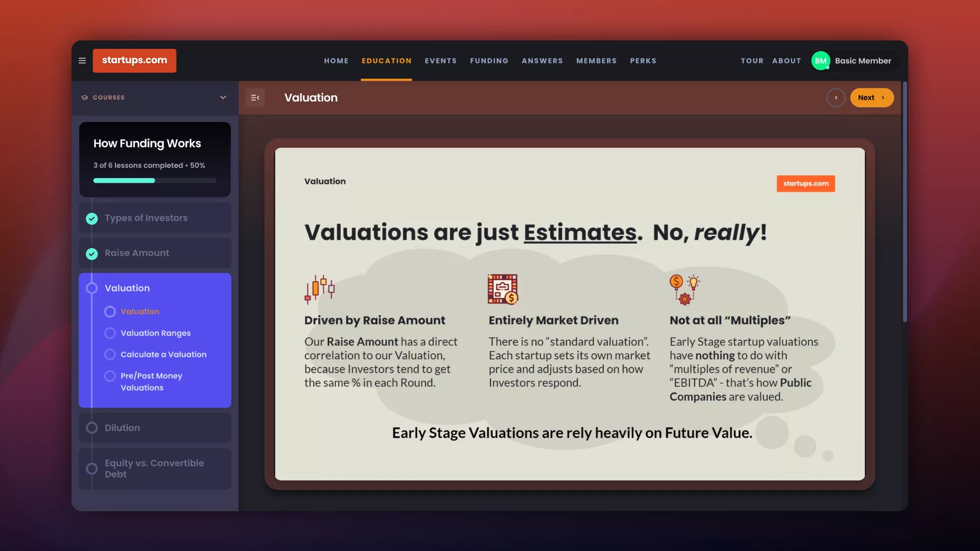Select the Calculate a Valuation circle

(110, 355)
